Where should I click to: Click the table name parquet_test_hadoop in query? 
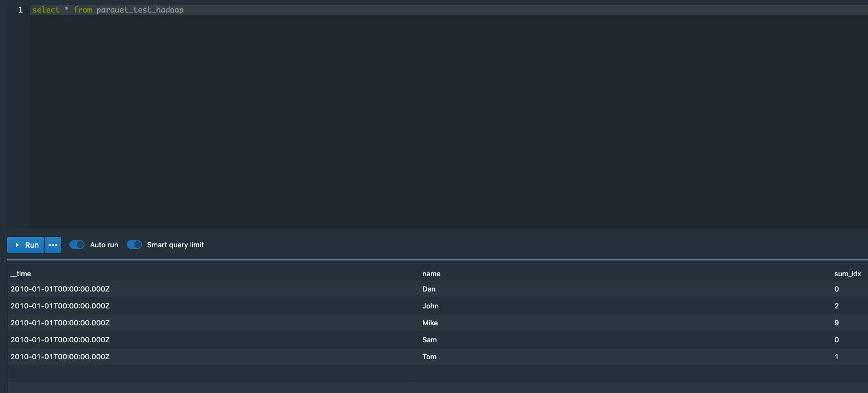tap(140, 10)
